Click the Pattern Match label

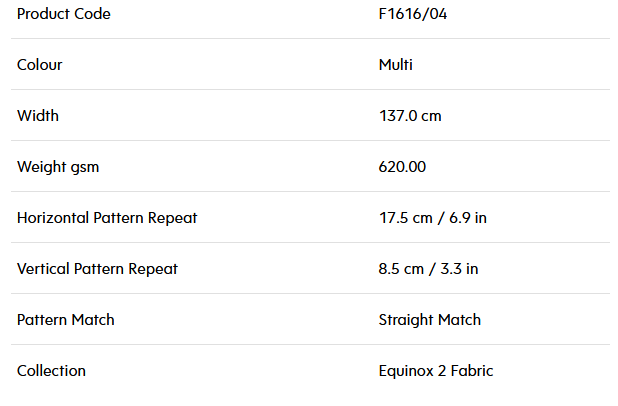pyautogui.click(x=65, y=320)
